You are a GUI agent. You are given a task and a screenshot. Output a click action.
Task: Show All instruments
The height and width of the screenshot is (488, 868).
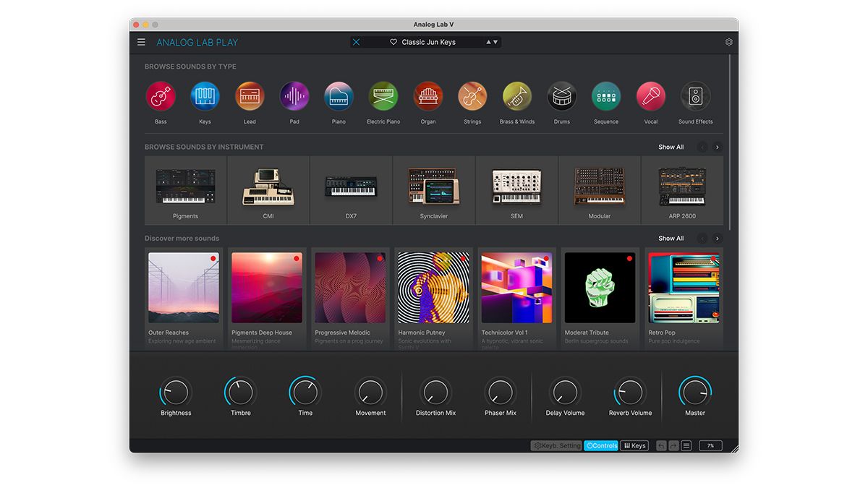pos(671,147)
